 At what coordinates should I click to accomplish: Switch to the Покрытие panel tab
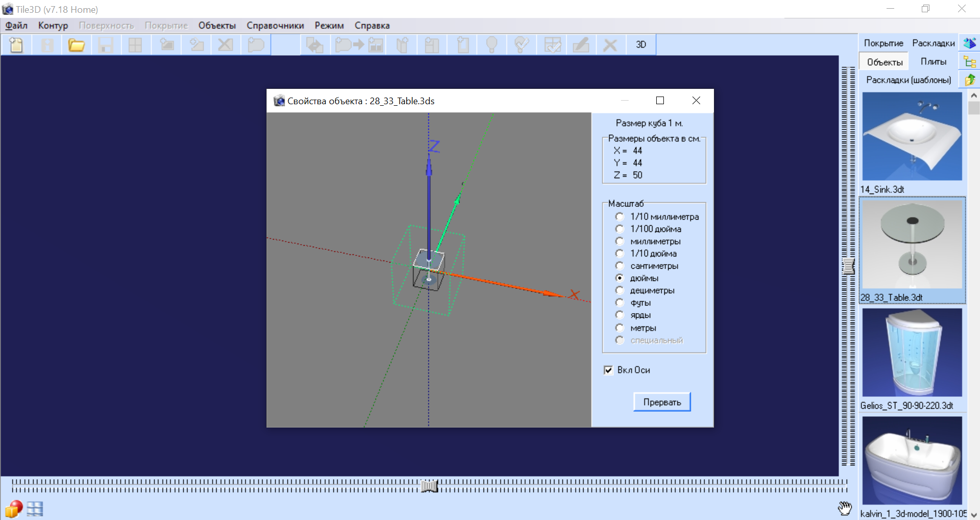click(883, 43)
